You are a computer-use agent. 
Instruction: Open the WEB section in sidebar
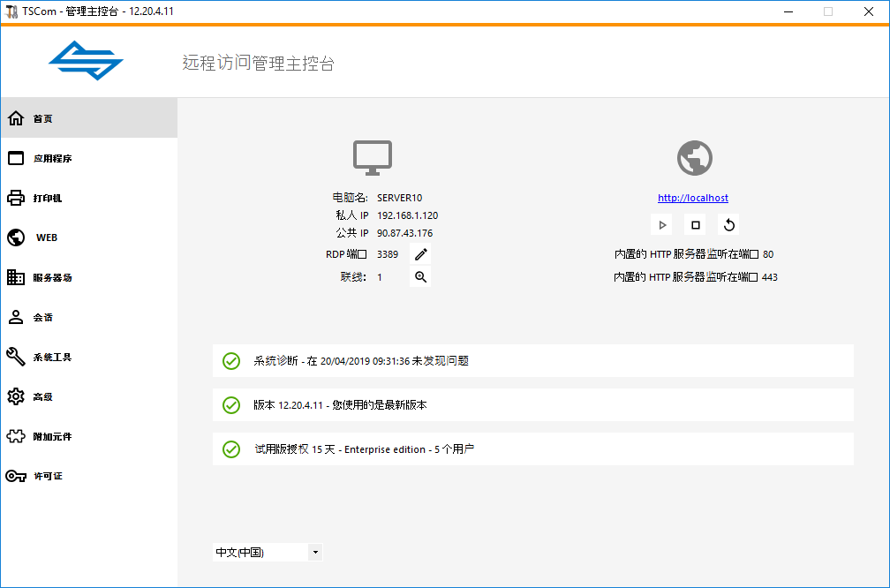pos(88,237)
